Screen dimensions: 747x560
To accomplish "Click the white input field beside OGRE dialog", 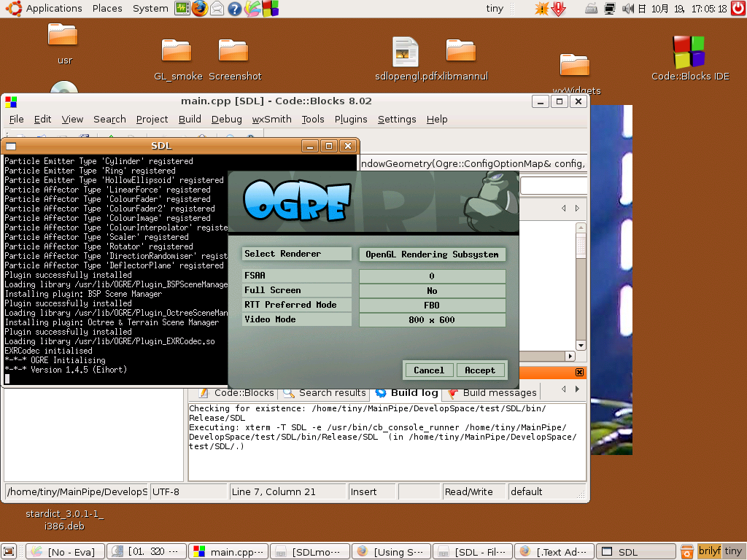I will point(554,186).
